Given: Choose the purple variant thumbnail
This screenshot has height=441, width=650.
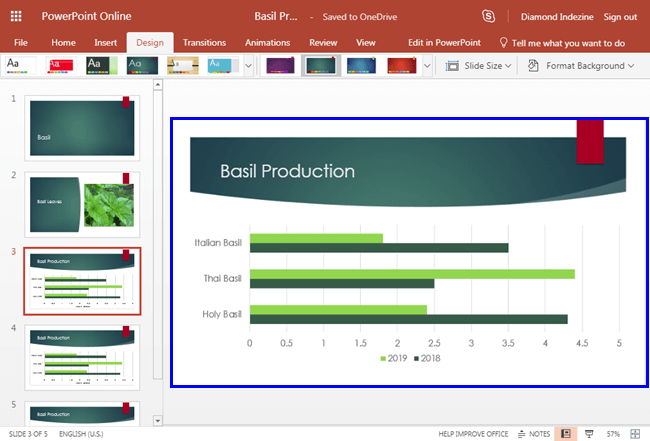Looking at the screenshot, I should tap(281, 66).
